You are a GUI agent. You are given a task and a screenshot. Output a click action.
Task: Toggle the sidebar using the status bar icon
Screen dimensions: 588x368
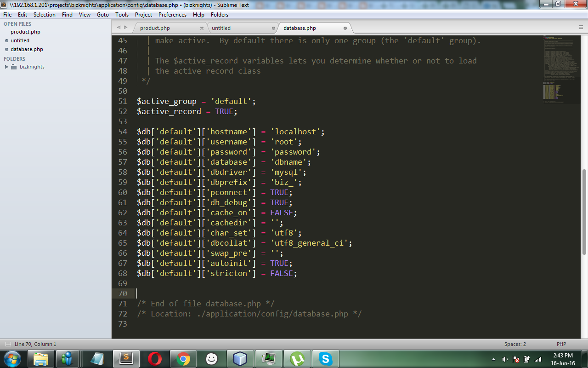click(8, 344)
